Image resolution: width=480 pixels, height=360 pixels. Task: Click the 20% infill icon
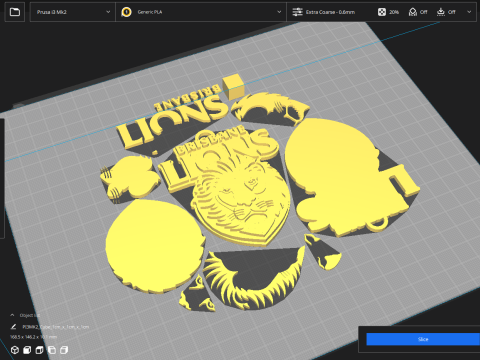point(382,12)
